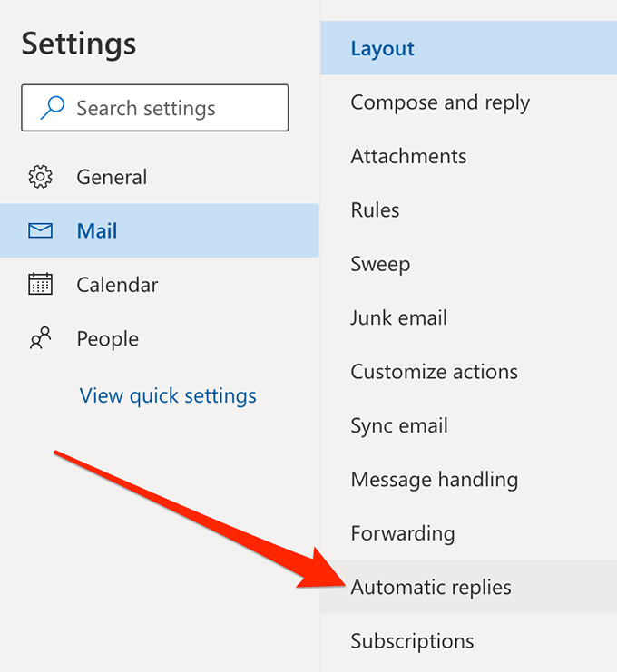Screen dimensions: 617x672
Task: Open Attachments settings
Action: point(468,156)
